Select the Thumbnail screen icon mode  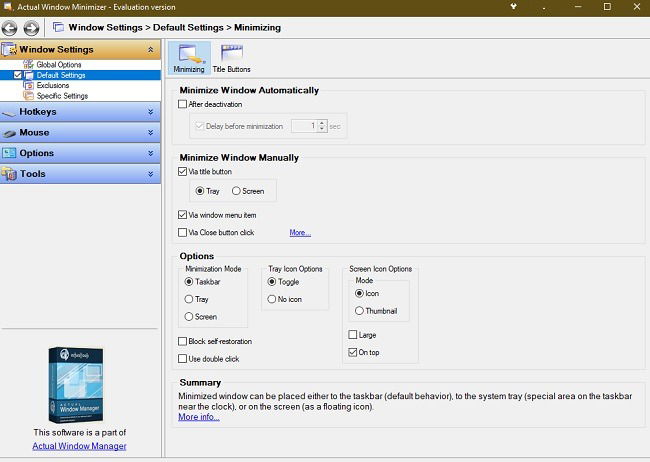click(x=359, y=311)
